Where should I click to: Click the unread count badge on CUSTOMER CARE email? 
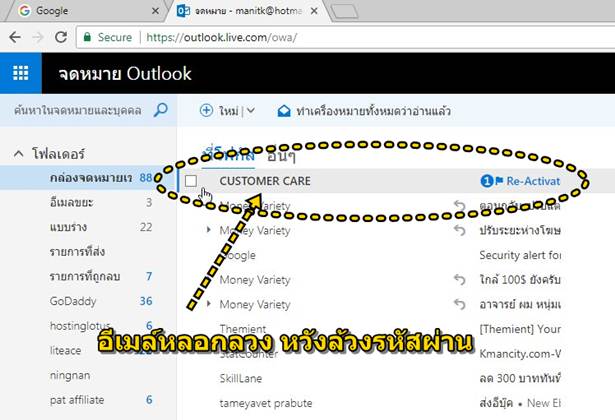[487, 181]
